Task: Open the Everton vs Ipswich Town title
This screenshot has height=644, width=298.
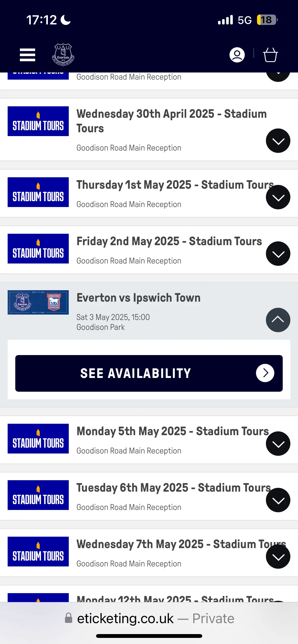Action: [139, 298]
